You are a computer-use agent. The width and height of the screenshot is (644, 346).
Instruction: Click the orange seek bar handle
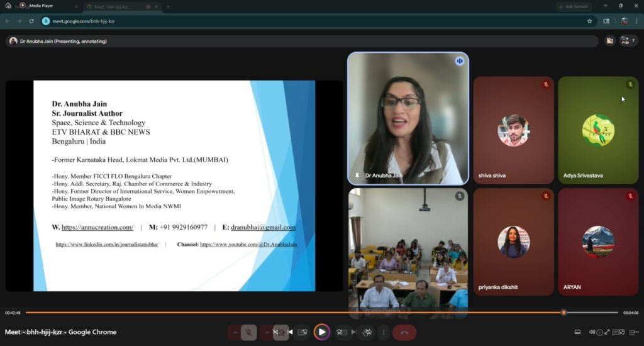[563, 313]
